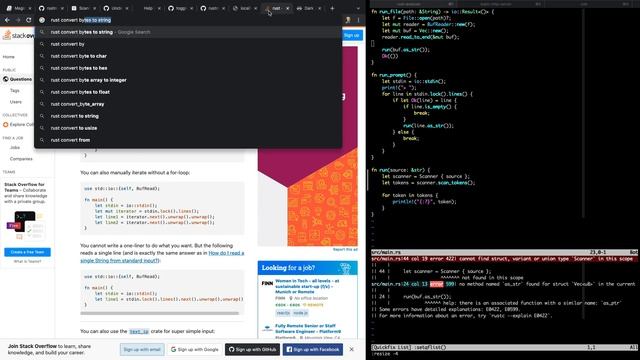Click the 'src/main.rs' status line in the editor
The height and width of the screenshot is (360, 640).
504,253
